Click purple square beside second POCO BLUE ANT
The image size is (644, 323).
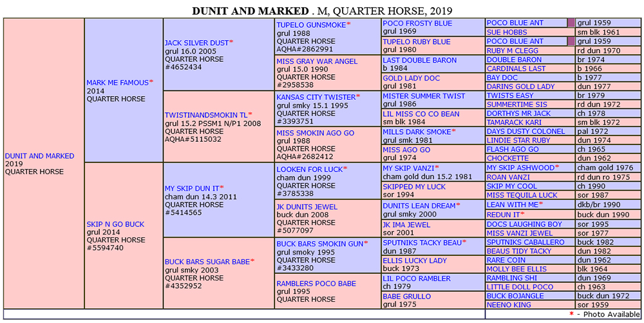click(571, 41)
